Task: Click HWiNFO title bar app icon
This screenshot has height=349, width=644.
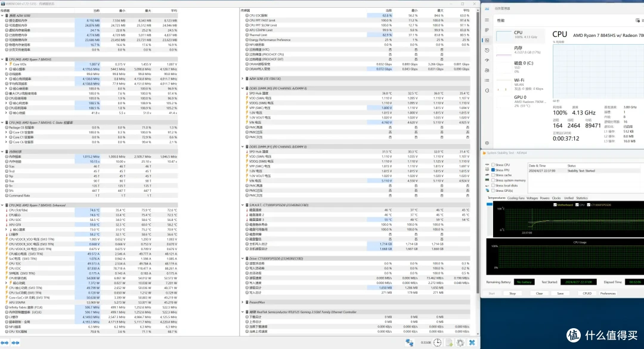Action: pyautogui.click(x=3, y=4)
